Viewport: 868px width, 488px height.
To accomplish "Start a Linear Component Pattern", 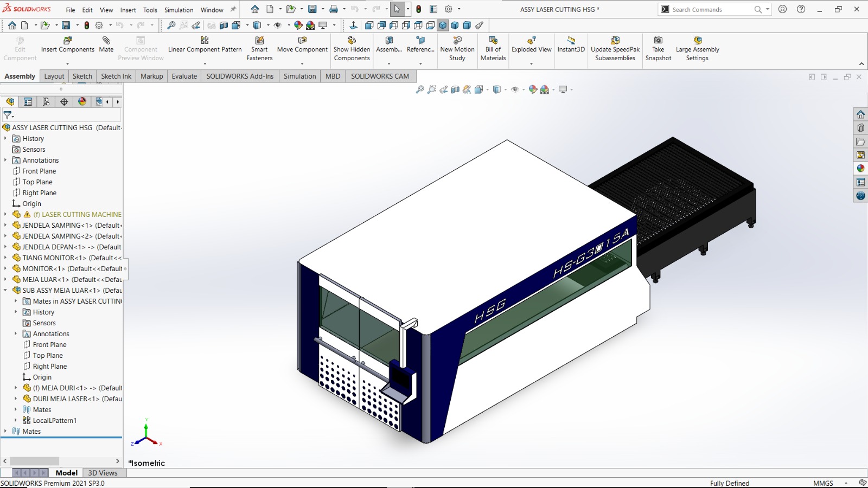I will click(205, 44).
